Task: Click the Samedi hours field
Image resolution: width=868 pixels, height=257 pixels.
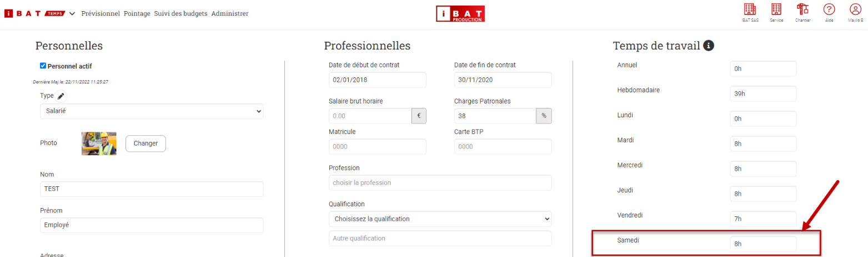Action: coord(763,244)
